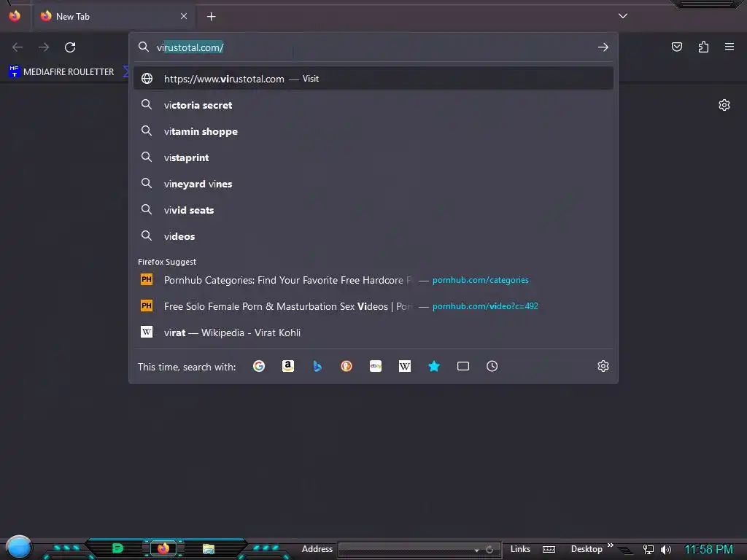Open the Extensions puzzle icon

(703, 47)
